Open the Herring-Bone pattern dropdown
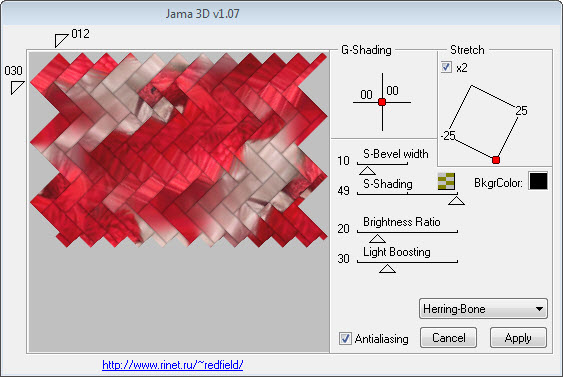The image size is (563, 377). tap(483, 308)
